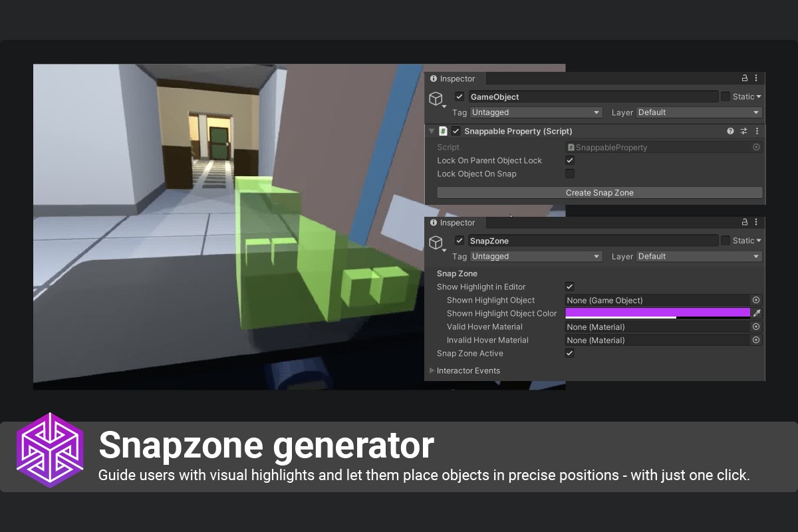Open the purple Shown Highlight Object Color swatch
The height and width of the screenshot is (532, 798).
click(658, 313)
